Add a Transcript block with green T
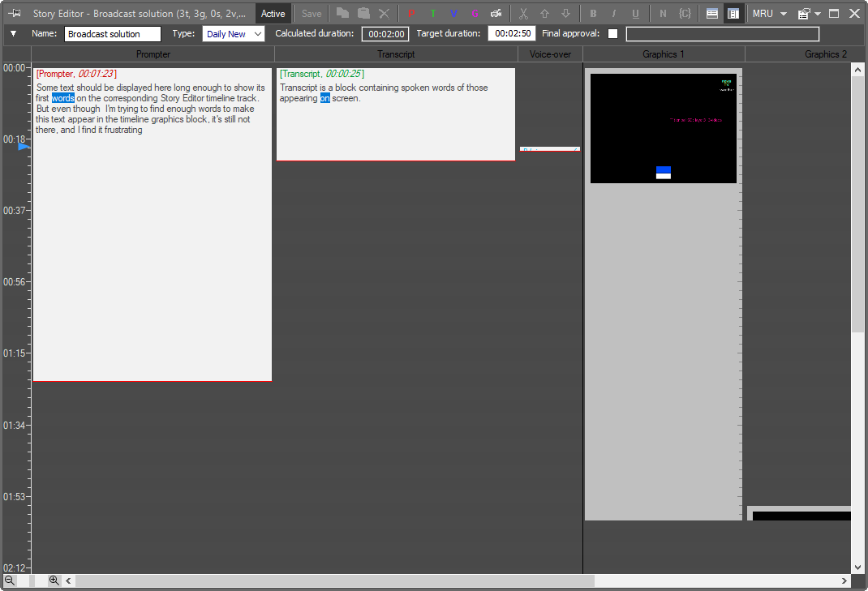Image resolution: width=868 pixels, height=591 pixels. coord(433,13)
